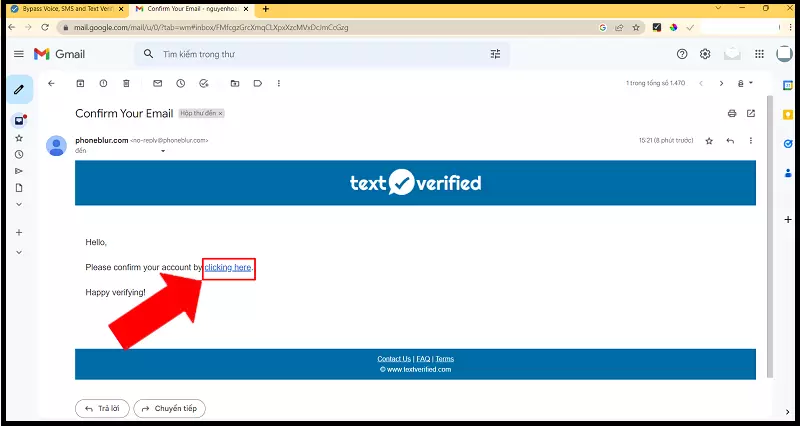Select the 'Confirm Your Email' browser tab
Image resolution: width=800 pixels, height=426 pixels.
click(192, 9)
